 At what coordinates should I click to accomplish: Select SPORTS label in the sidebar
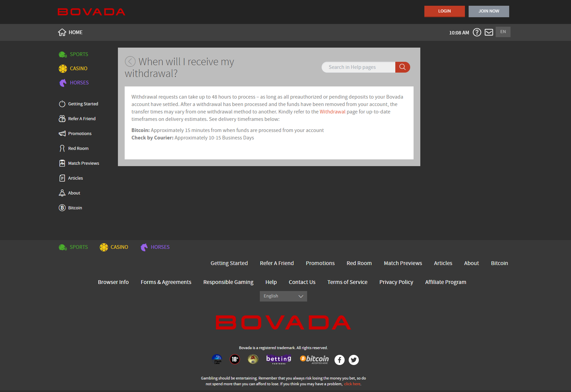[x=79, y=54]
